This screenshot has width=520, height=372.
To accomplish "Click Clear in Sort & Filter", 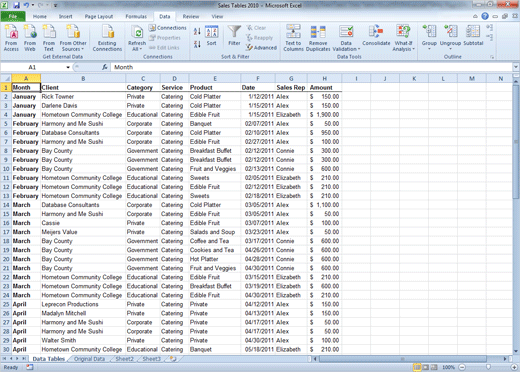I will tap(256, 28).
